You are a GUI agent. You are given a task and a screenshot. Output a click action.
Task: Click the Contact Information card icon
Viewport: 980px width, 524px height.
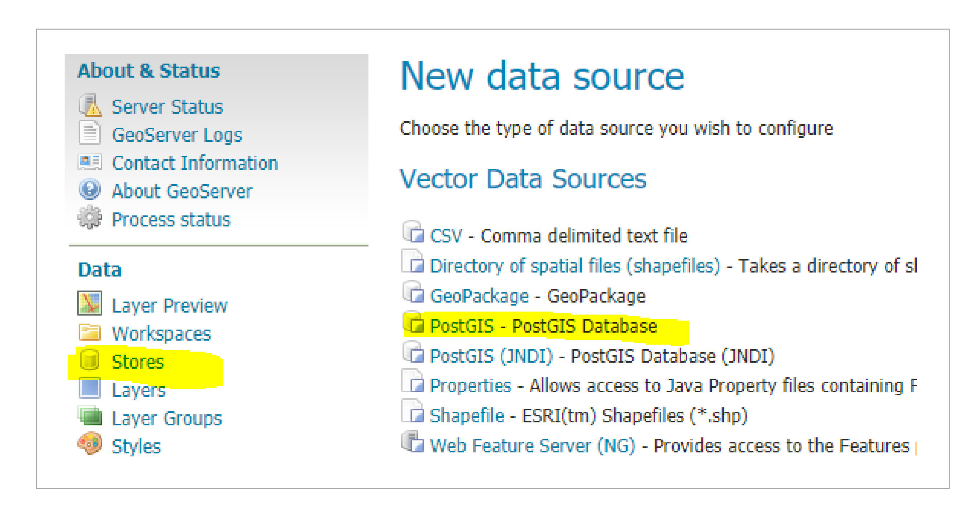coord(90,162)
